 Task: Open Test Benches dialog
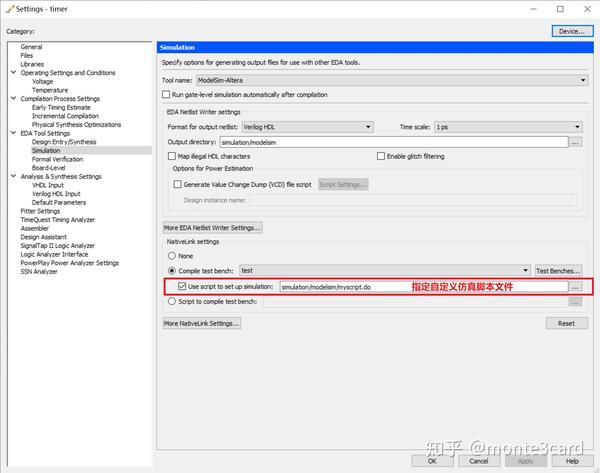coord(558,271)
